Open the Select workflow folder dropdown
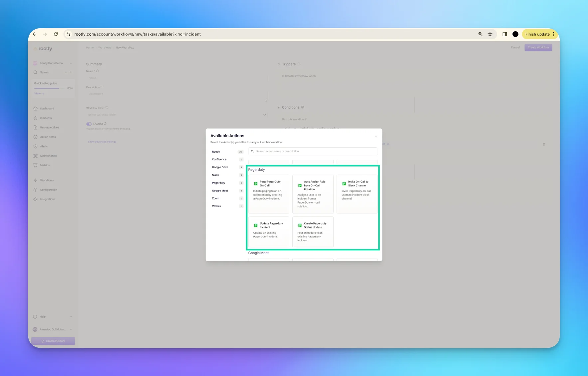This screenshot has height=376, width=588. (177, 115)
